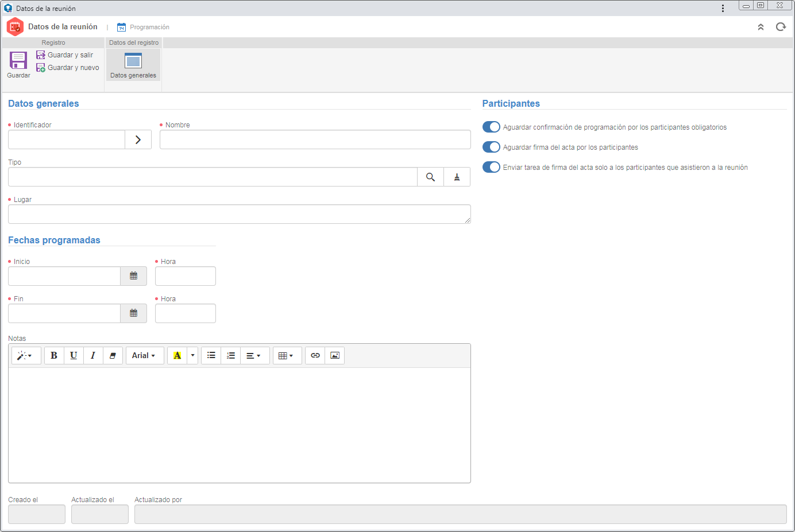Select the Datos del registro tab
The image size is (795, 532).
(134, 42)
